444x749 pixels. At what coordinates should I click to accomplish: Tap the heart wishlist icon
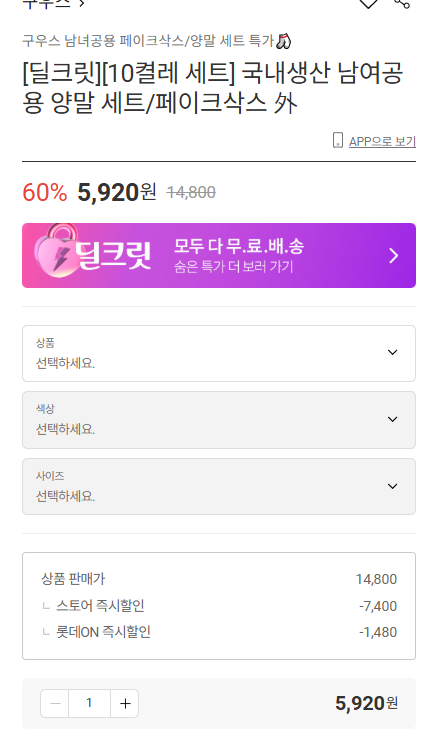tap(368, 3)
